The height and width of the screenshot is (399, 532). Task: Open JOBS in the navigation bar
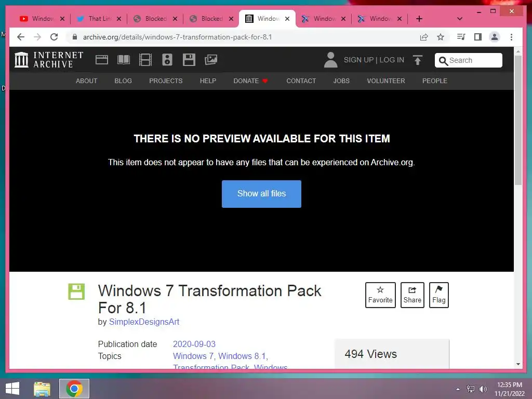pos(341,81)
